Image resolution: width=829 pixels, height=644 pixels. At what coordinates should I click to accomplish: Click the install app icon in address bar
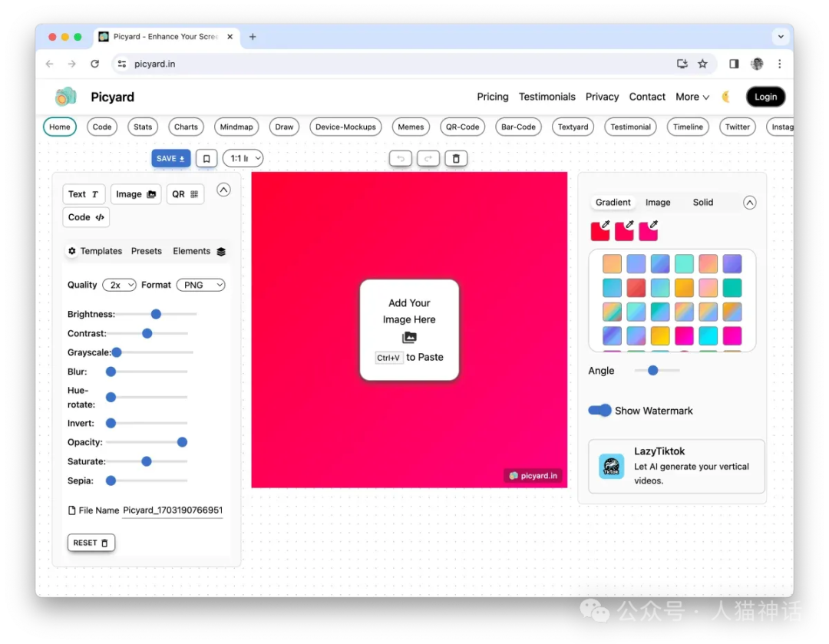click(x=682, y=64)
